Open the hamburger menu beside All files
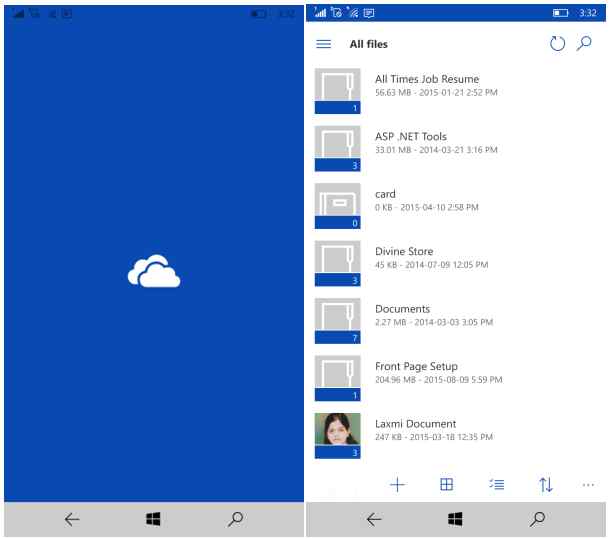The image size is (610, 539). [x=323, y=44]
